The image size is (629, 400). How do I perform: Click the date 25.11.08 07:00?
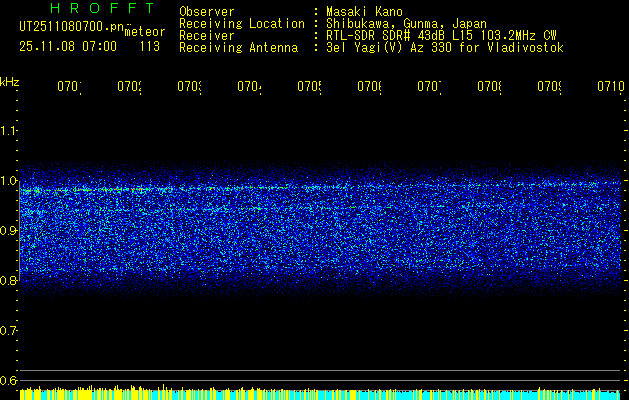pyautogui.click(x=68, y=47)
